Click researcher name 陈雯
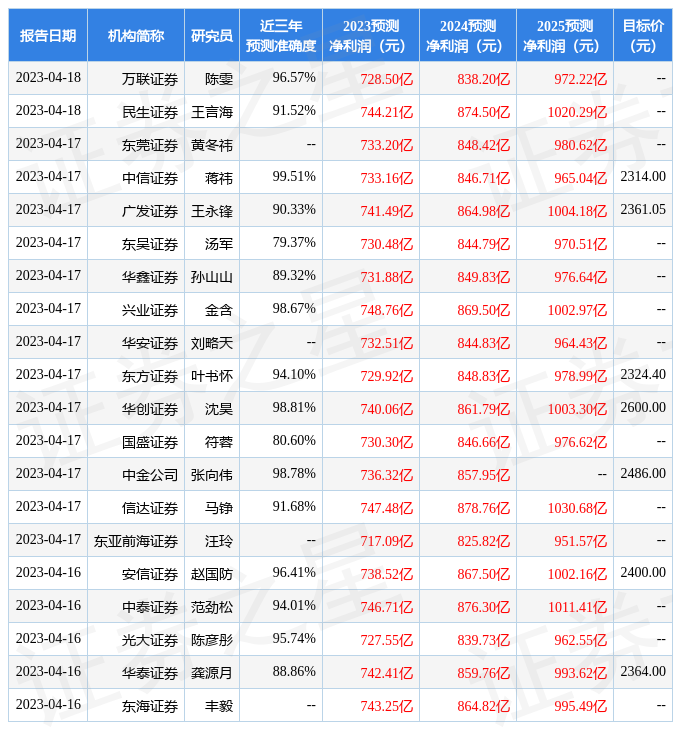673x730 pixels. pos(219,79)
